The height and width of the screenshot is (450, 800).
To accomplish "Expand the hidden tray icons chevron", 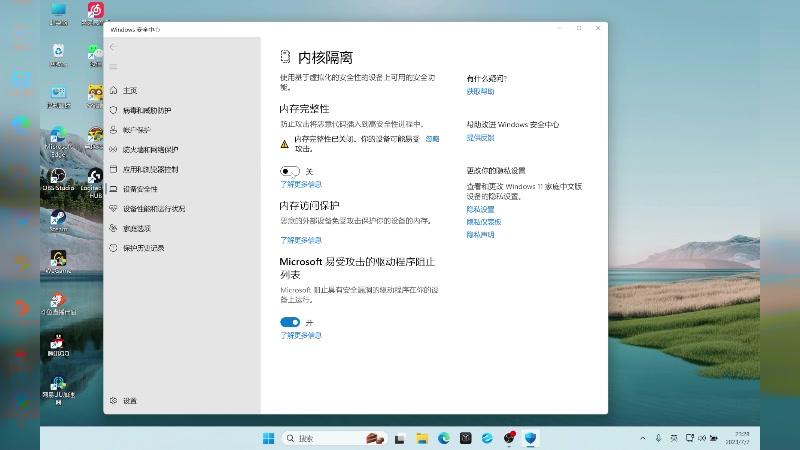I will 643,438.
